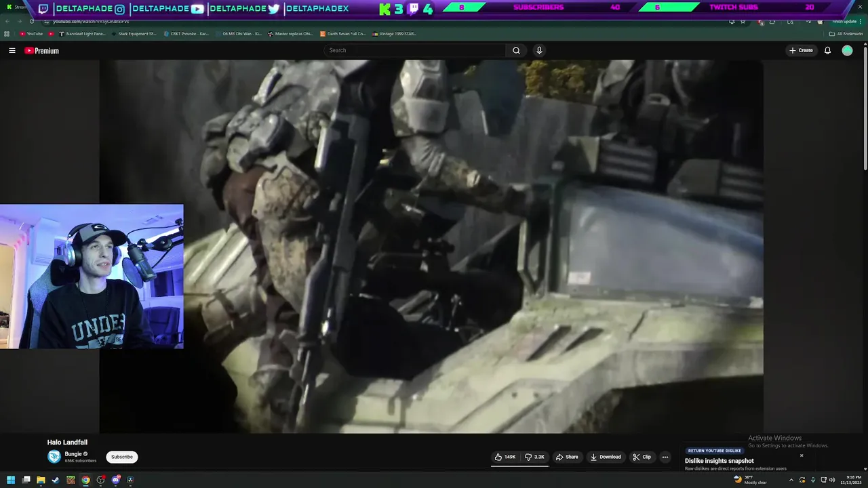Bookmark this page with star icon
The height and width of the screenshot is (488, 868).
[743, 22]
